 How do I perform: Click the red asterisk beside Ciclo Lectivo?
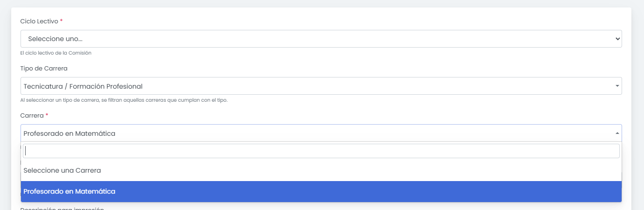62,21
